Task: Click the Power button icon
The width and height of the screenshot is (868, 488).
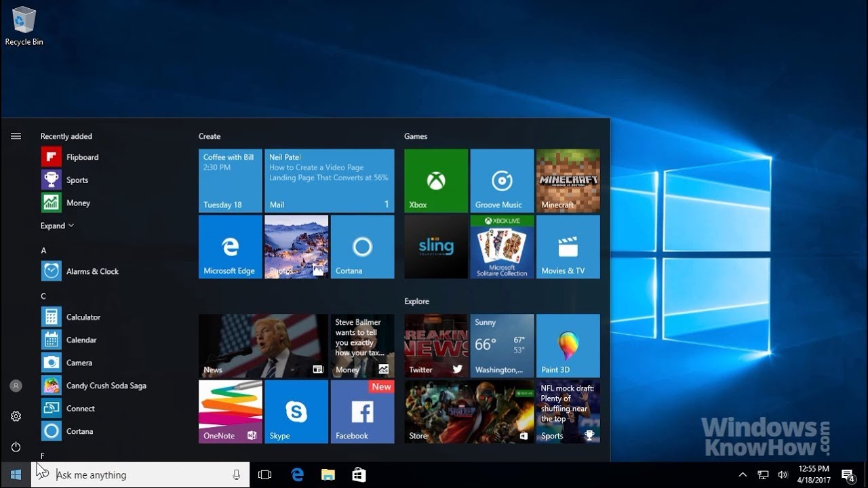Action: [16, 447]
